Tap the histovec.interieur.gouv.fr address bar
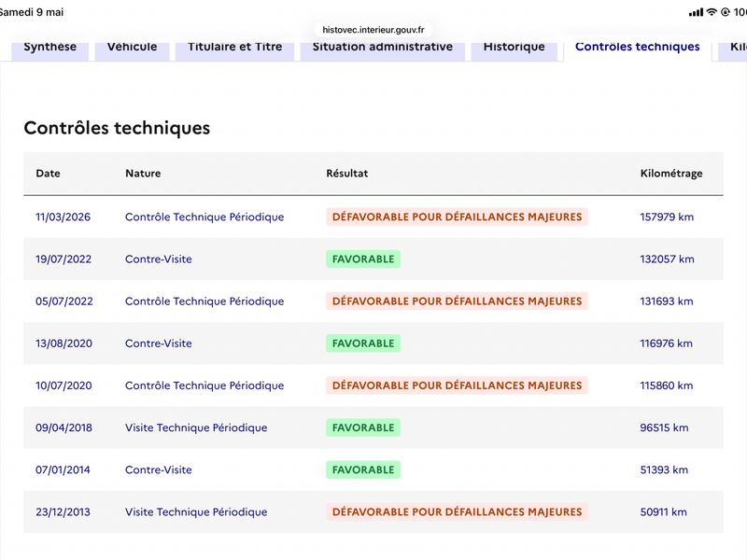 pyautogui.click(x=373, y=30)
